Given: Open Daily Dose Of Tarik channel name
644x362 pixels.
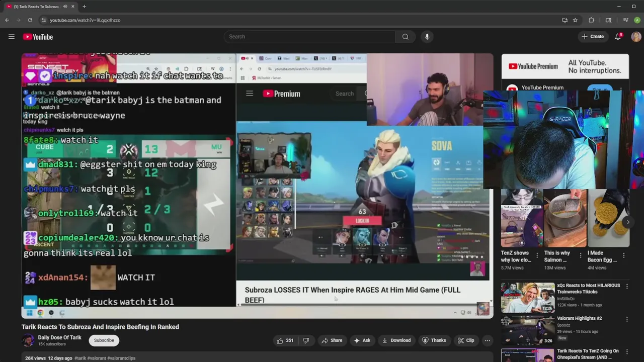Looking at the screenshot, I should click(59, 337).
